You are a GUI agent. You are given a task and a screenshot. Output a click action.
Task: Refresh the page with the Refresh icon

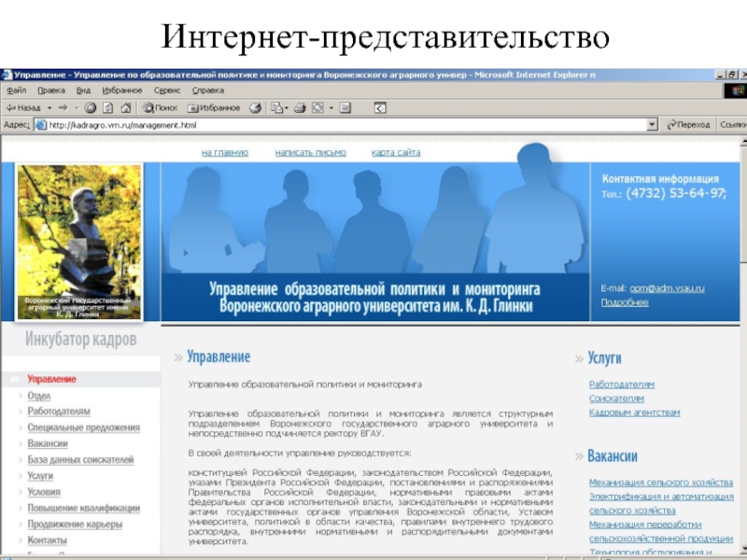pos(108,108)
